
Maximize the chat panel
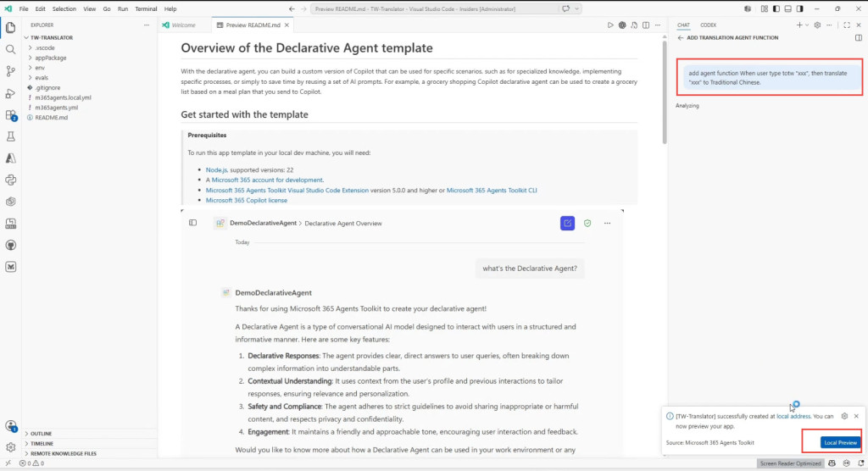point(847,25)
